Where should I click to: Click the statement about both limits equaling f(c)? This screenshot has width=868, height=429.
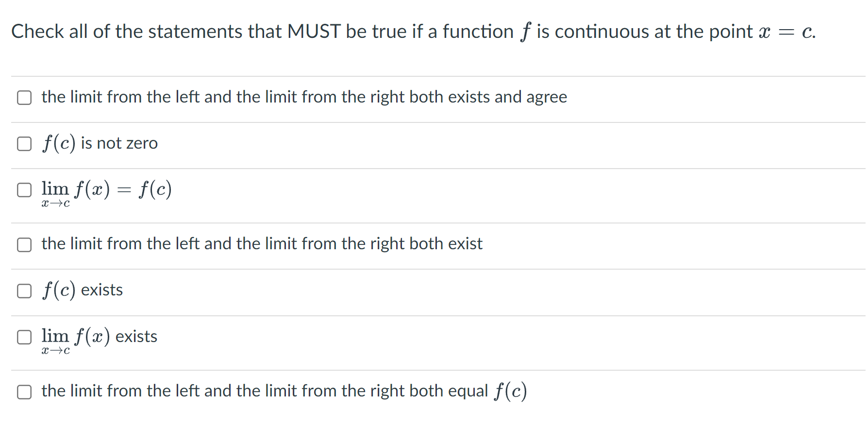click(x=283, y=392)
